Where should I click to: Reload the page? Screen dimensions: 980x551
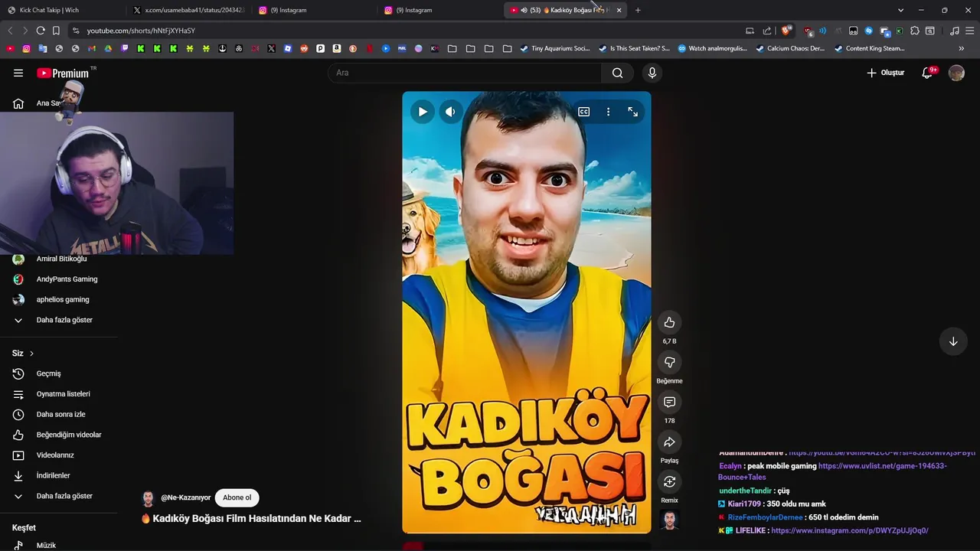pyautogui.click(x=41, y=31)
